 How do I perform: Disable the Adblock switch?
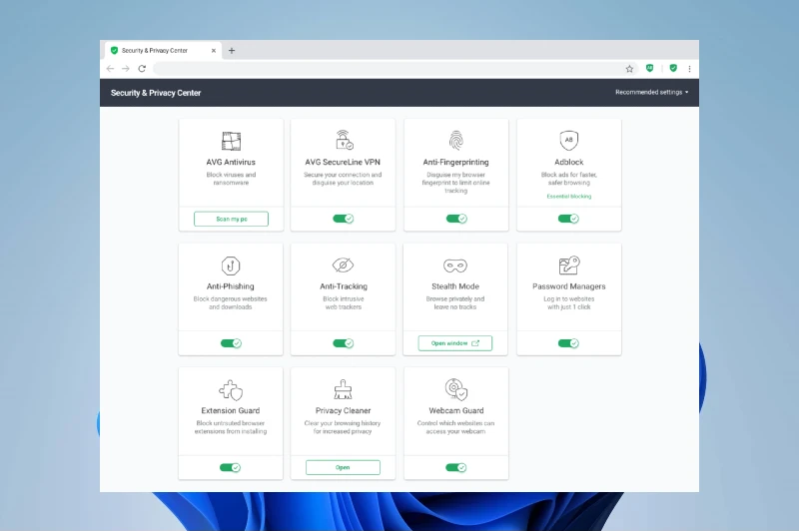pos(568,219)
